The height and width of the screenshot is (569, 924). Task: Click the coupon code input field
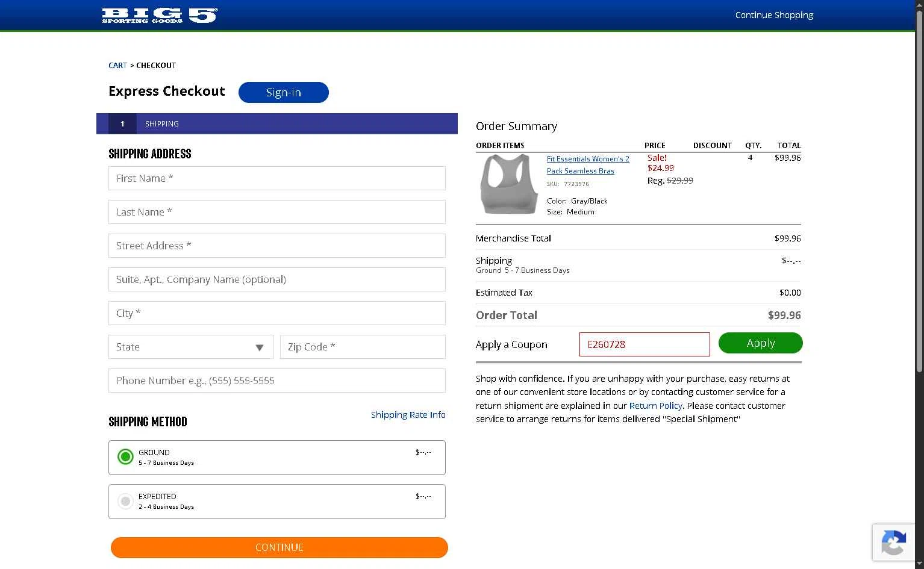645,344
